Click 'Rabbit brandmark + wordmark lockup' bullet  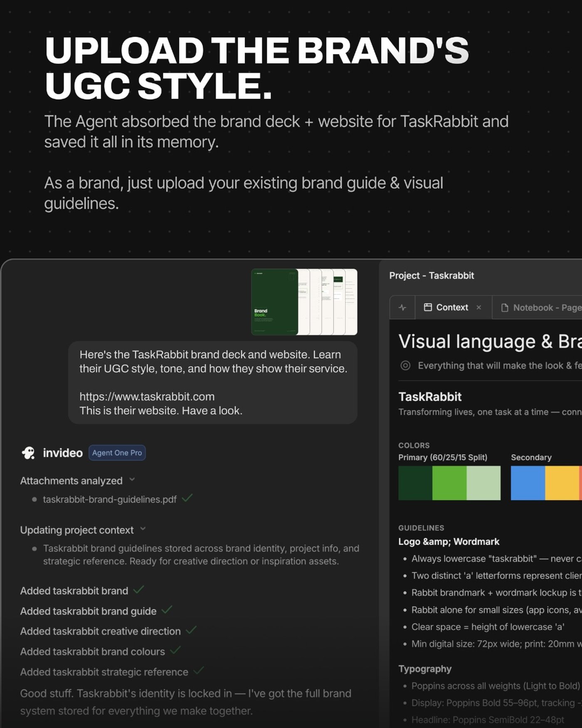tap(496, 593)
